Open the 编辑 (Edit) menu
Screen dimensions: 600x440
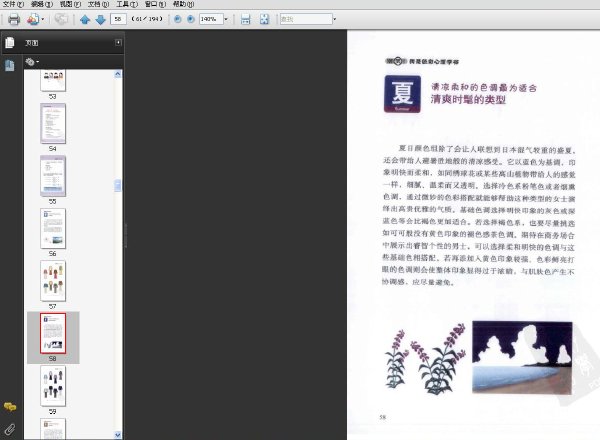(x=42, y=4)
